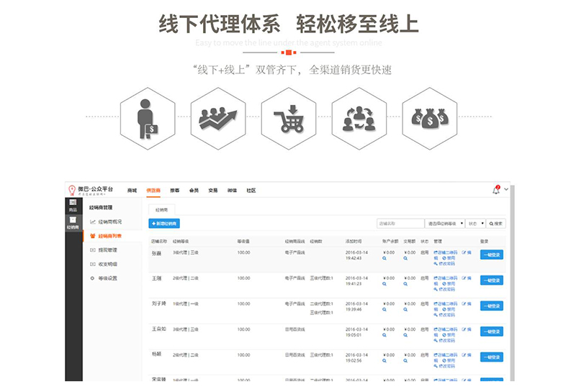Click 禁用 in 刘子琦's row
Screen dimensions: 576x392
(449, 309)
